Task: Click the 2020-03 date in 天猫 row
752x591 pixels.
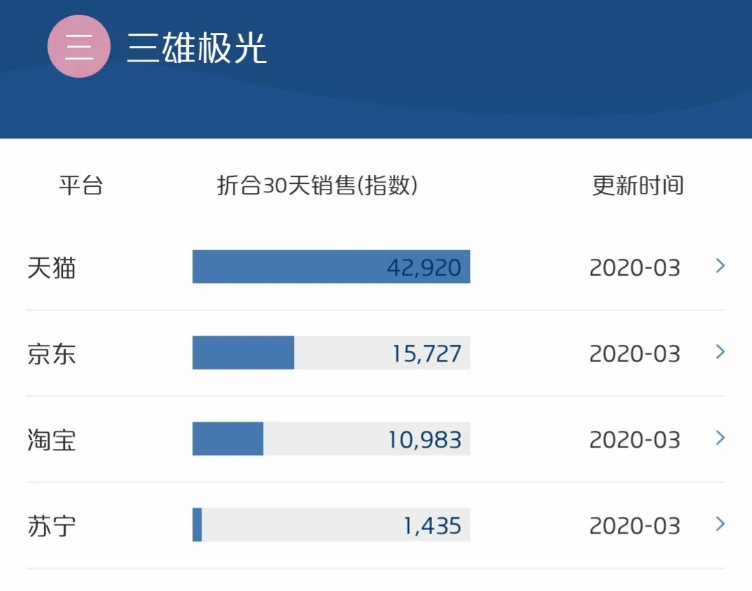Action: (x=635, y=268)
